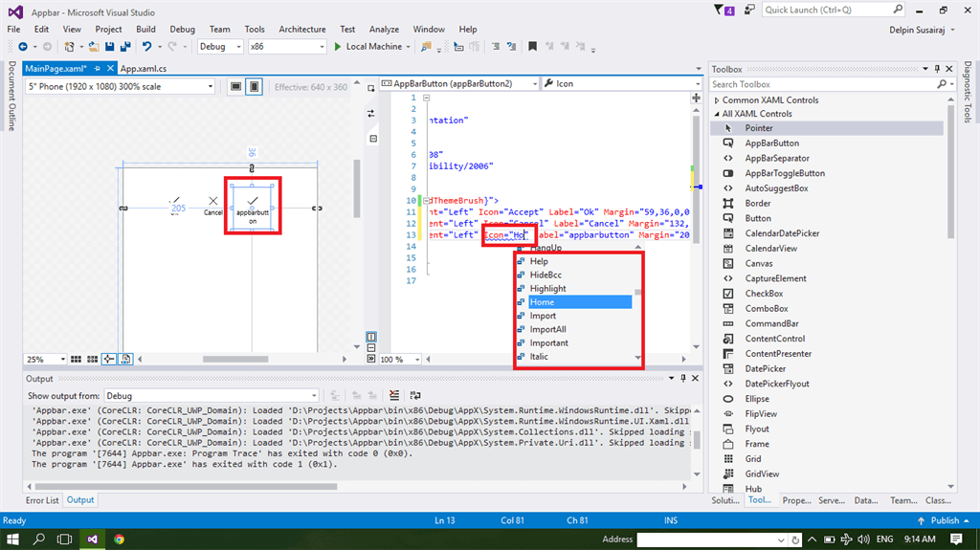
Task: Select the AppBarToggleButton control in Toolbox
Action: pyautogui.click(x=785, y=173)
